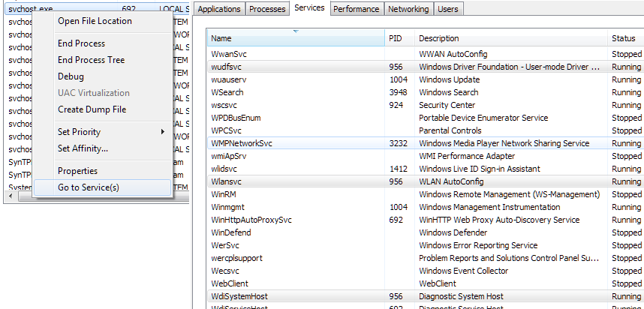644x309 pixels.
Task: Sort services by the Name column header
Action: tap(296, 38)
